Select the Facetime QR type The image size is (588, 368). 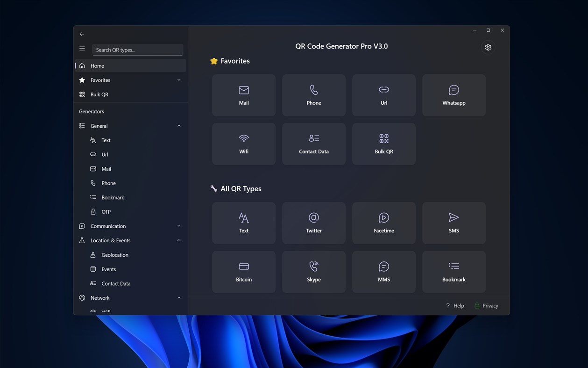coord(383,223)
